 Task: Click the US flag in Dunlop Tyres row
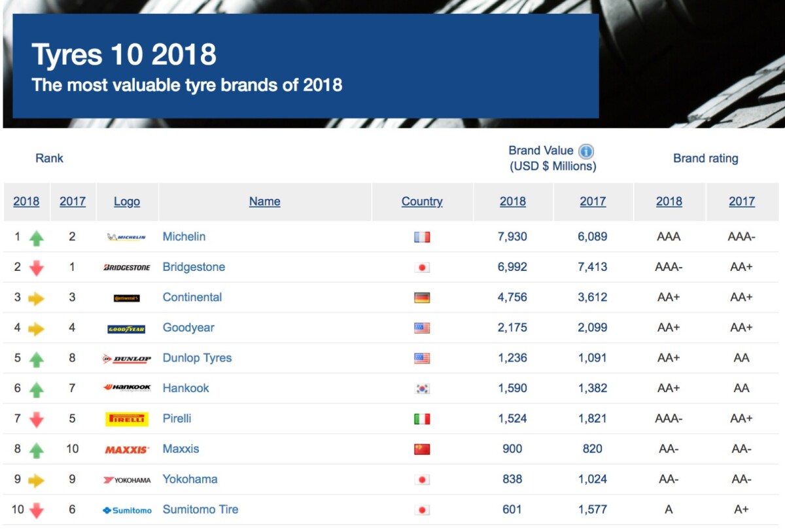point(422,358)
